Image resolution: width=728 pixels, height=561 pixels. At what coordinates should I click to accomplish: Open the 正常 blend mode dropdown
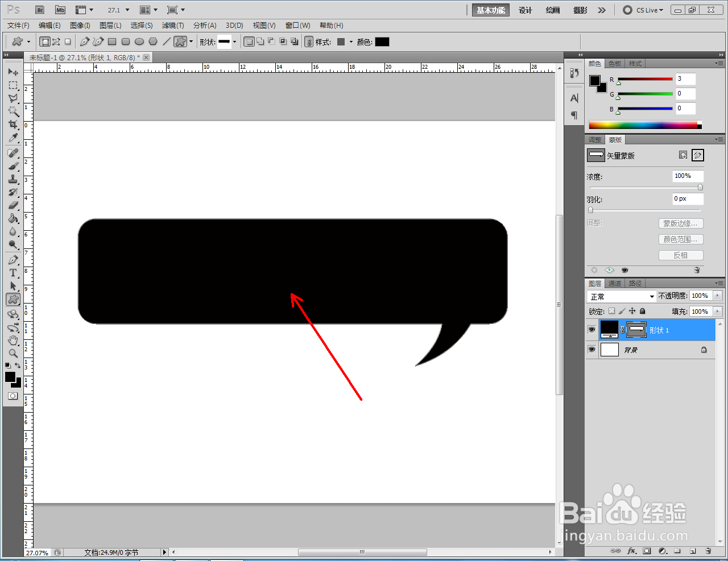tap(622, 296)
